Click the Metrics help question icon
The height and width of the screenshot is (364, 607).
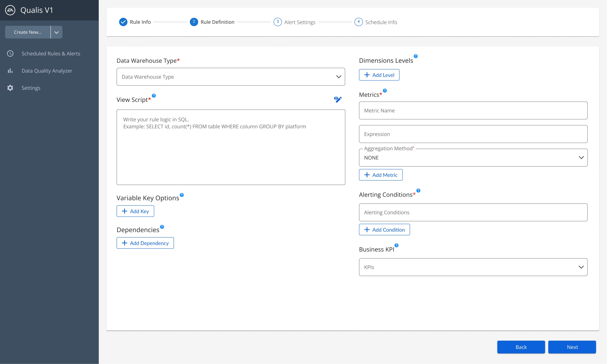point(385,90)
